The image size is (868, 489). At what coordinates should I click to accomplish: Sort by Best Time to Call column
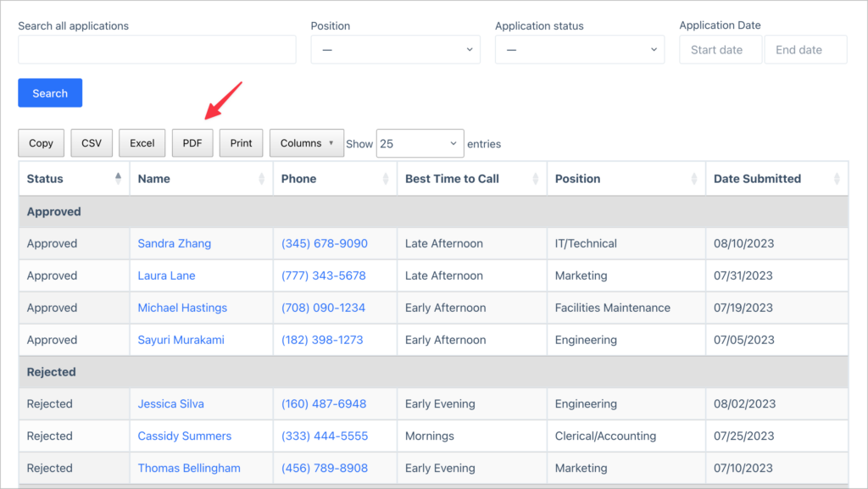click(471, 179)
